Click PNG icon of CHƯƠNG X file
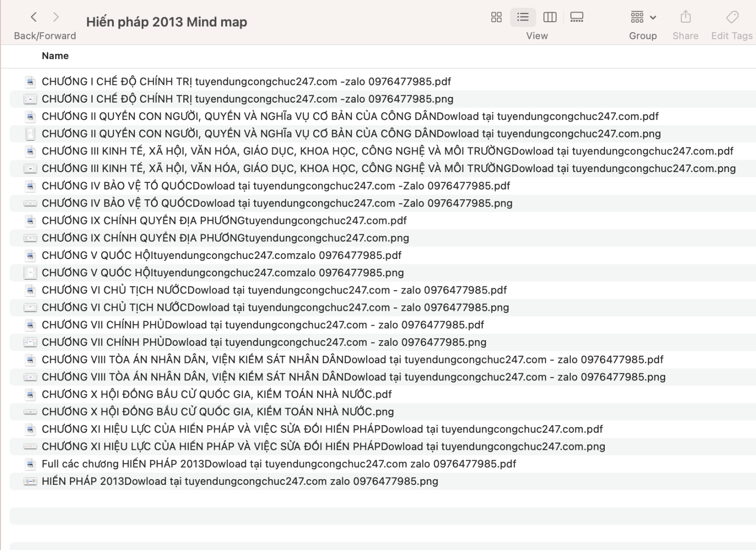 tap(30, 412)
